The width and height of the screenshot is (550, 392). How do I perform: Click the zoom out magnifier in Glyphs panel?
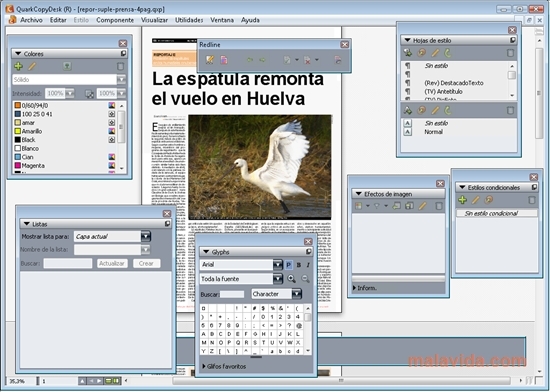pos(305,279)
